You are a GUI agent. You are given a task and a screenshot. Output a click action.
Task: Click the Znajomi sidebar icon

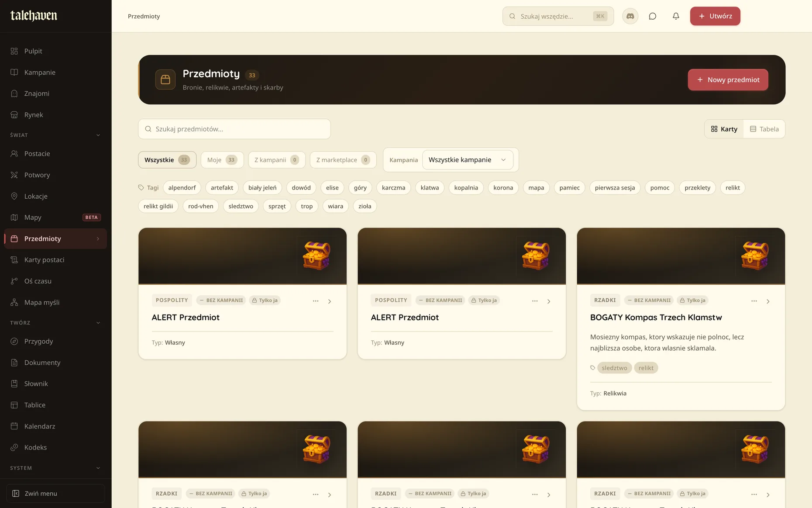point(14,93)
